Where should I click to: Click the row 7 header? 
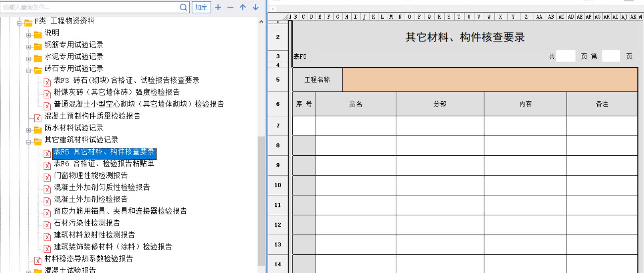(278, 126)
